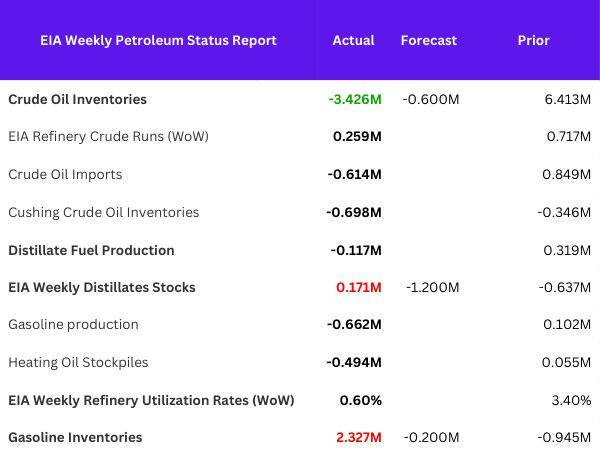Click the 0.102M prior value
Screen dimensions: 600x450
(x=567, y=324)
